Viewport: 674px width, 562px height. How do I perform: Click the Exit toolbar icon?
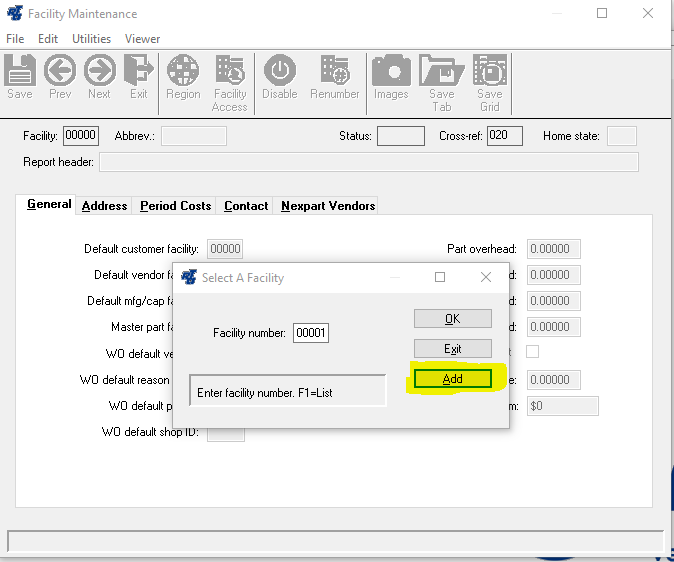(138, 77)
